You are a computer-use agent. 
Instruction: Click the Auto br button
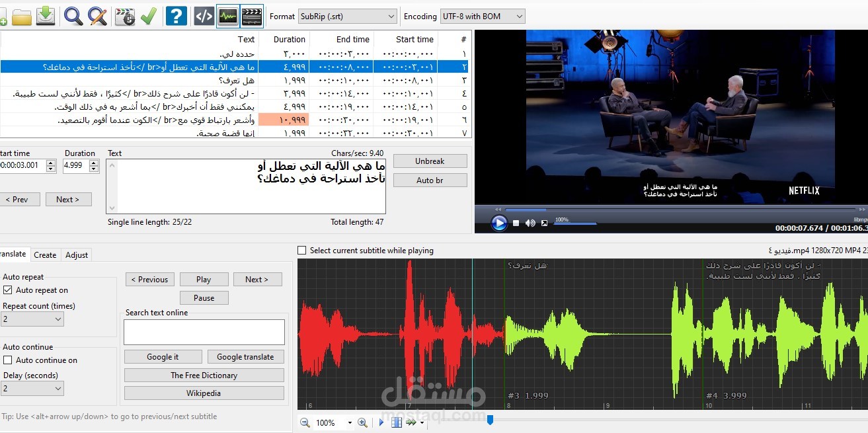[430, 180]
